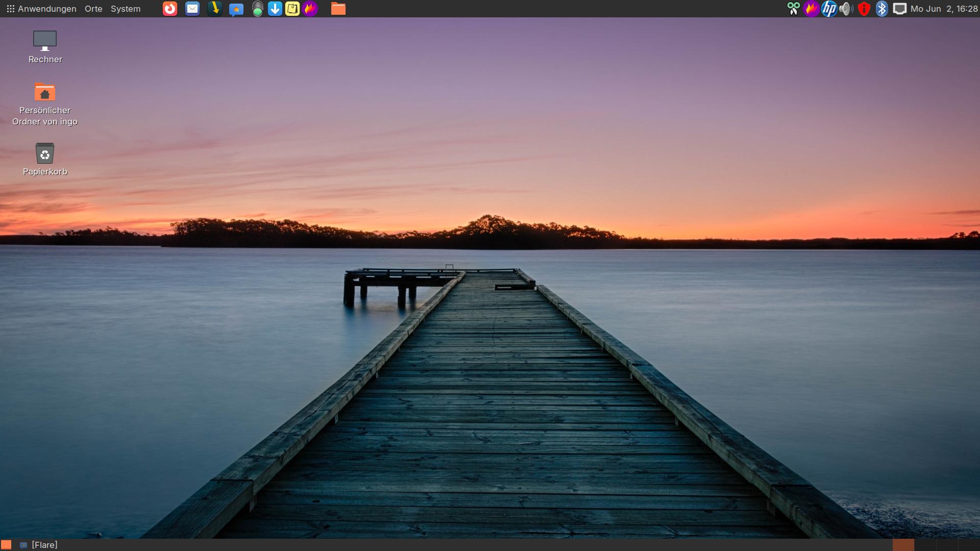Click the HP tray icon
The image size is (980, 551).
[829, 9]
